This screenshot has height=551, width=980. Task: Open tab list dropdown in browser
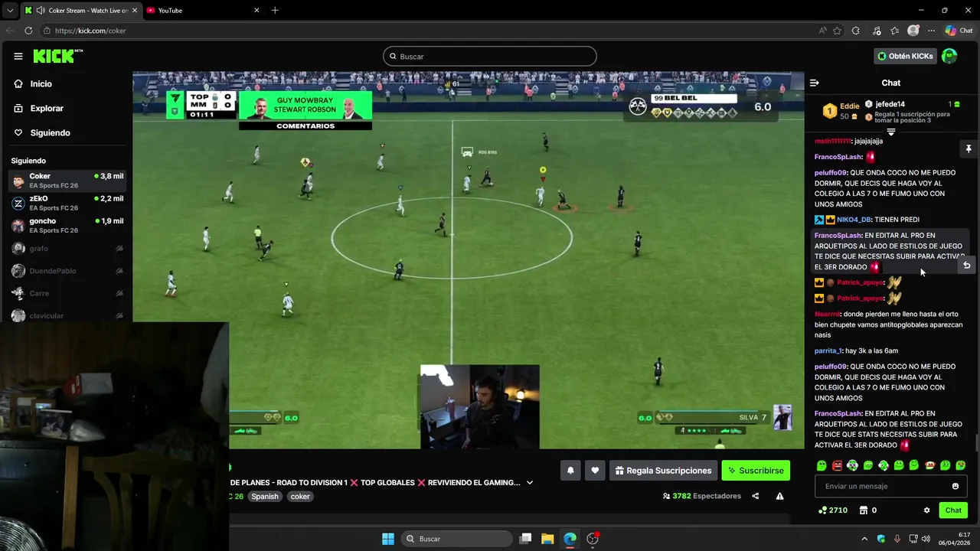pos(10,11)
